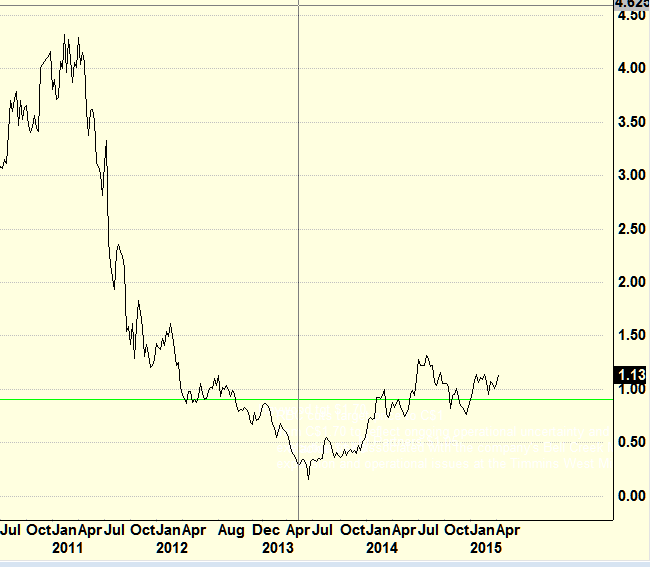The image size is (650, 567).
Task: Click the 2012 year label
Action: point(172,548)
